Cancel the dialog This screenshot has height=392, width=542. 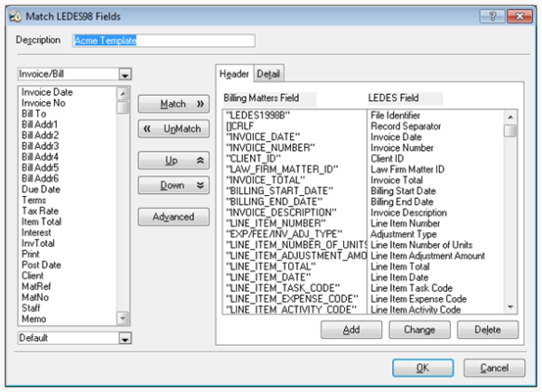494,368
